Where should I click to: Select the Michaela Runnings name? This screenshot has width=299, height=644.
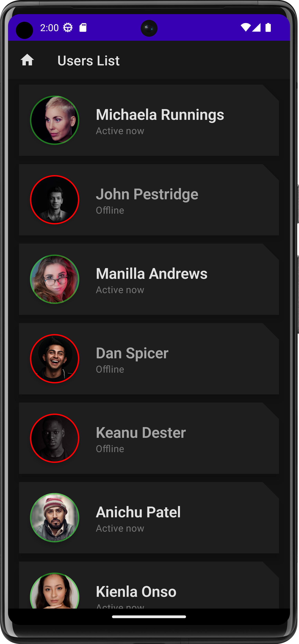tap(160, 115)
